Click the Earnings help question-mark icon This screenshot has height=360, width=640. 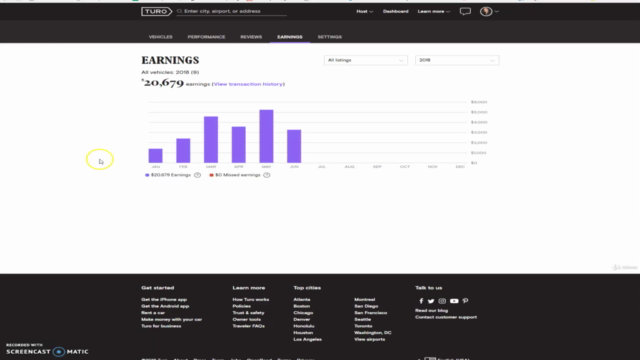tap(198, 175)
